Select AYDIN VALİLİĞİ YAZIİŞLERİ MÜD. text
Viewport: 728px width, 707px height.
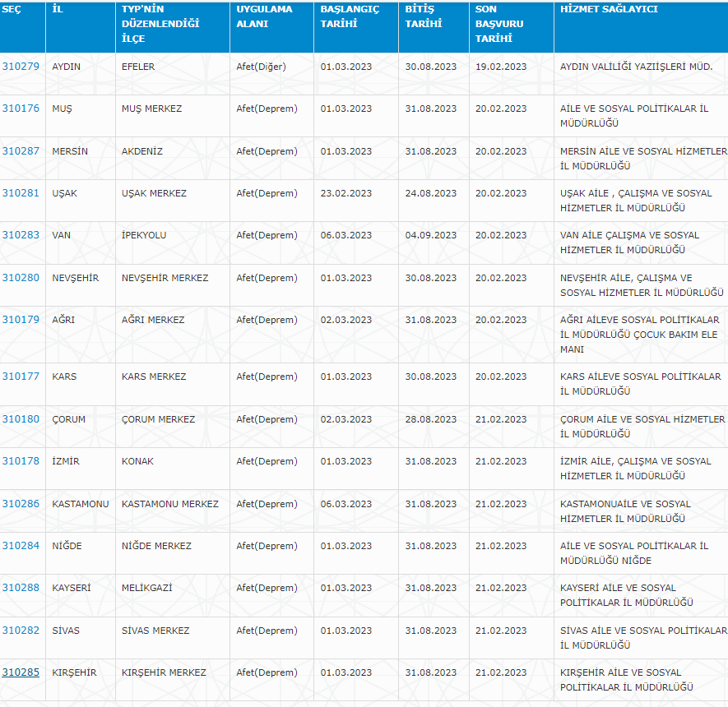tap(636, 67)
